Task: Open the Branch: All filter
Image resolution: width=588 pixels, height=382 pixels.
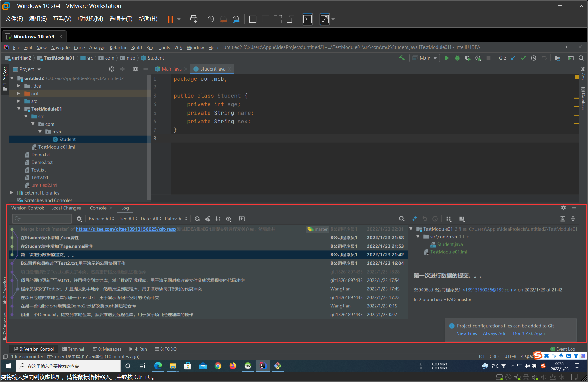Action: pos(101,219)
